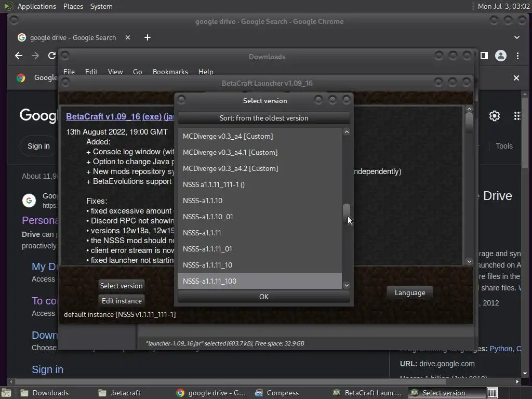
Task: Click the Chrome forward arrow
Action: [x=35, y=56]
